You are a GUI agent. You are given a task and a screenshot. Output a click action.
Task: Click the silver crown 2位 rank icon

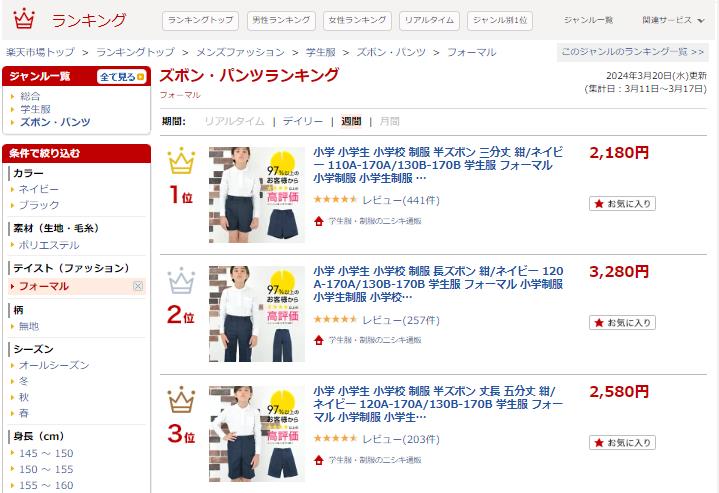181,280
